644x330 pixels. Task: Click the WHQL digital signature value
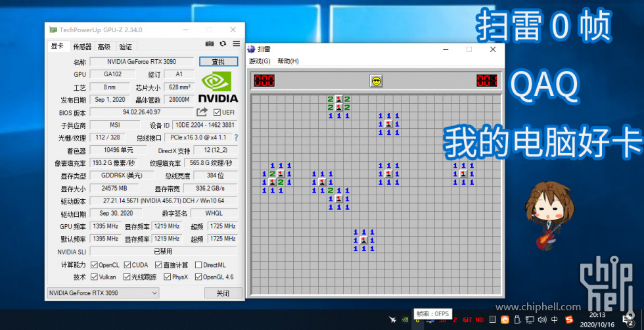click(214, 213)
